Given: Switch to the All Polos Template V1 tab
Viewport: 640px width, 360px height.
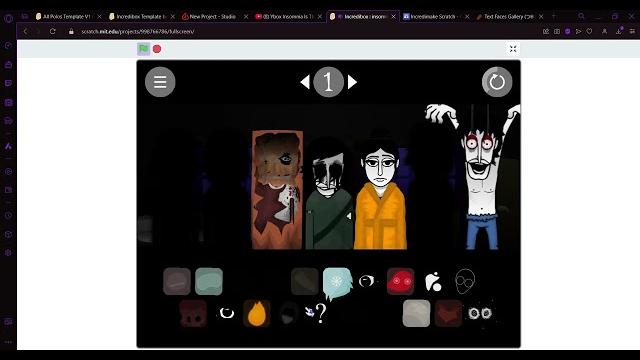Looking at the screenshot, I should [x=66, y=17].
